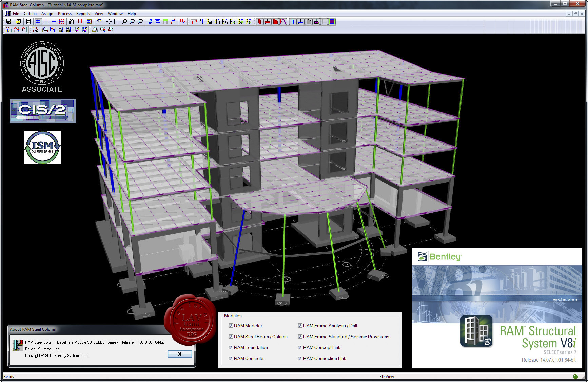588x382 pixels.
Task: Click the green status indicator in the status bar
Action: point(575,377)
